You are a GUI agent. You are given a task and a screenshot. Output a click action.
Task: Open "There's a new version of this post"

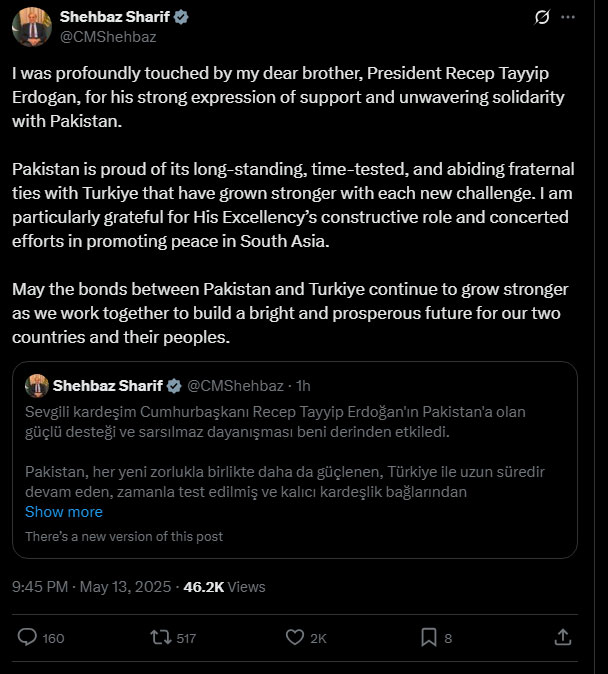pos(124,536)
